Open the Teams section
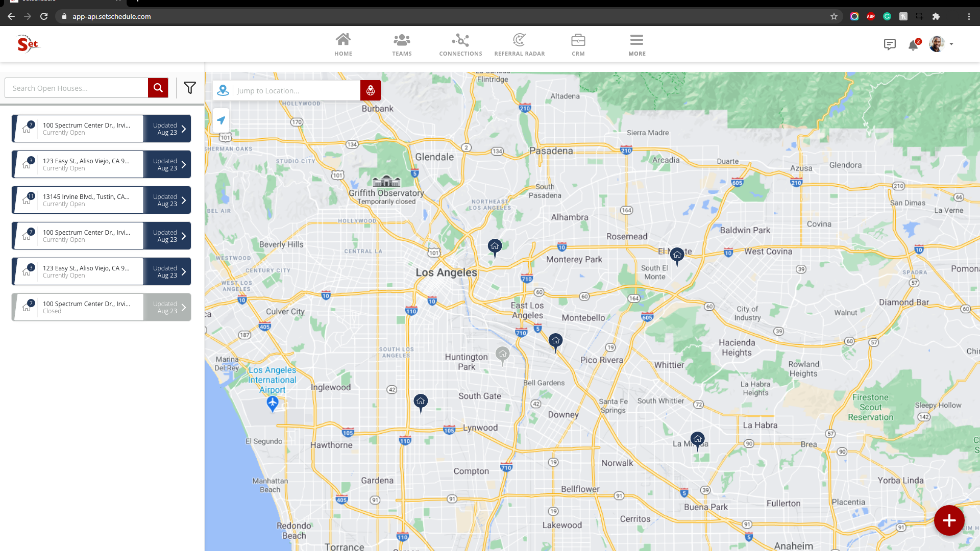Viewport: 980px width, 551px height. coord(402,44)
